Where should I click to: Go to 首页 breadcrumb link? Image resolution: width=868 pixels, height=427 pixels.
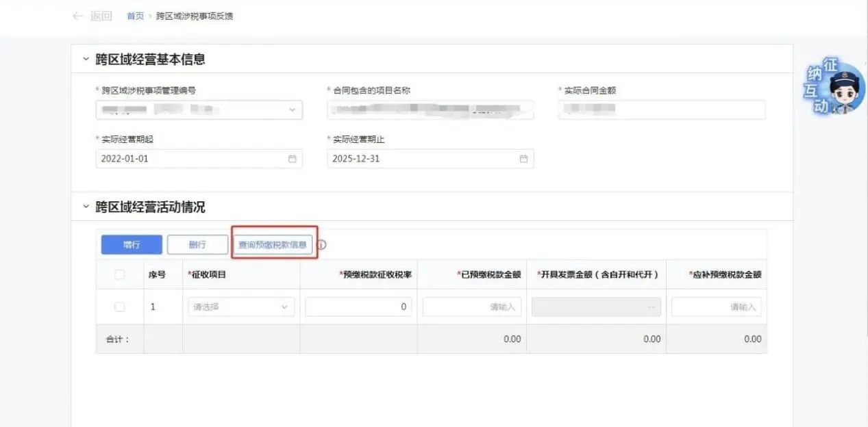coord(135,16)
